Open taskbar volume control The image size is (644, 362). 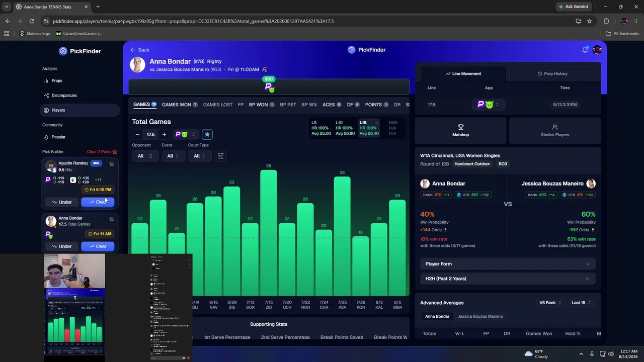tap(611, 354)
